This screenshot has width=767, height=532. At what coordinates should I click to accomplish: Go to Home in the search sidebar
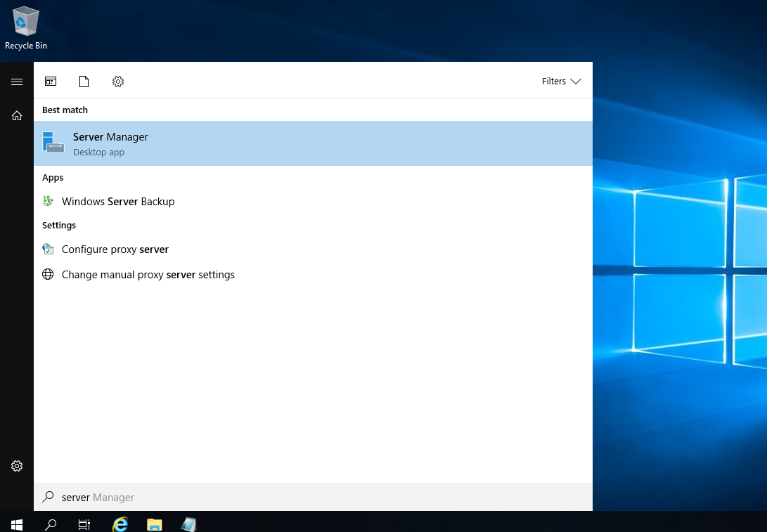click(x=17, y=115)
